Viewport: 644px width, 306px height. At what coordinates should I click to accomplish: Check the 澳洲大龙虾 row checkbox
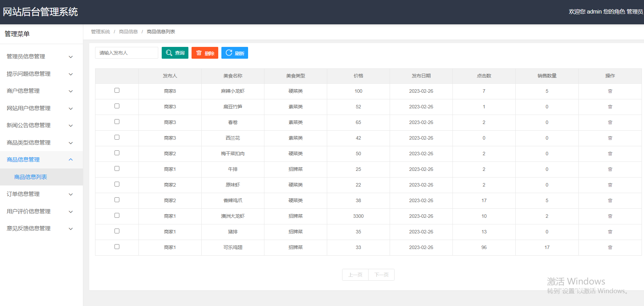pyautogui.click(x=117, y=215)
